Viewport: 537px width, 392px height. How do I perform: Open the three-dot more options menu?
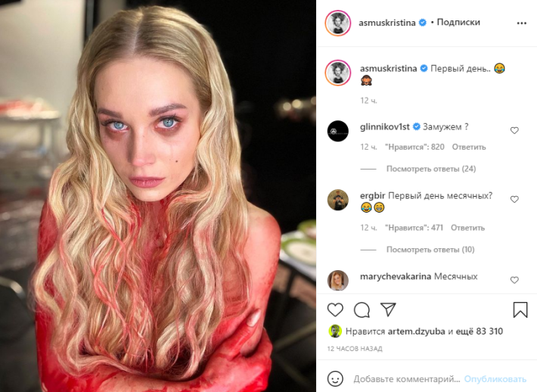tap(522, 23)
